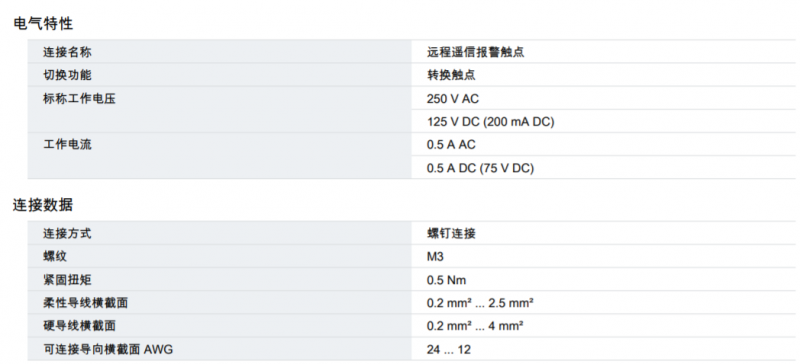Select the 可连接导向横截面 AWG label

click(x=108, y=350)
